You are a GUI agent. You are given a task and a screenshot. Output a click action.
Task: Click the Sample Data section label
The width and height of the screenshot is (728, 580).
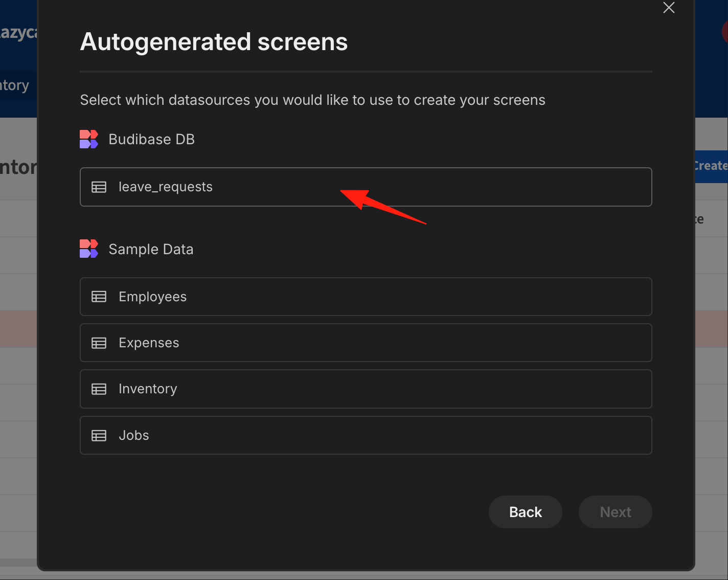point(151,249)
